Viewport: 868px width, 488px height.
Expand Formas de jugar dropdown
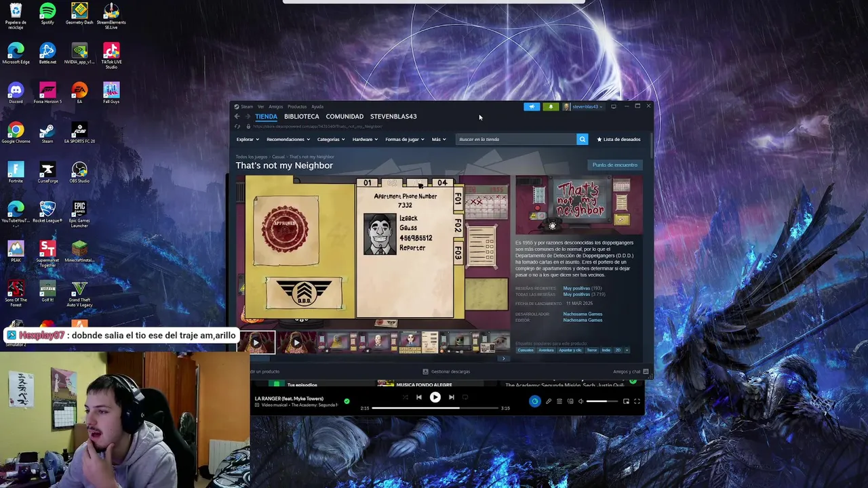[x=405, y=140]
